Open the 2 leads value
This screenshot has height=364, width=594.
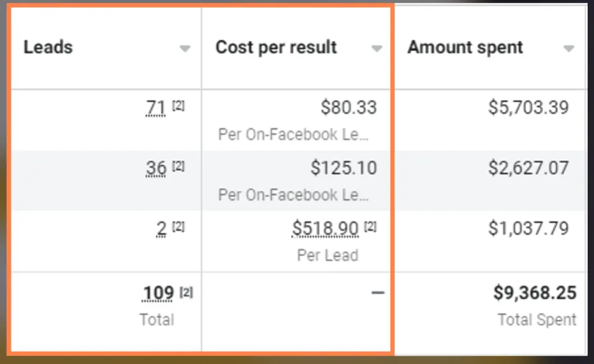(162, 228)
